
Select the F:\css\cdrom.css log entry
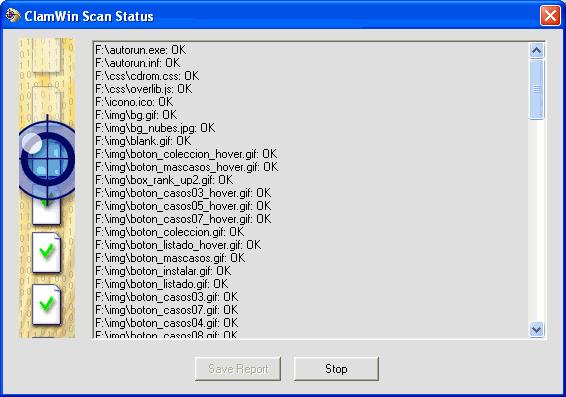[147, 76]
